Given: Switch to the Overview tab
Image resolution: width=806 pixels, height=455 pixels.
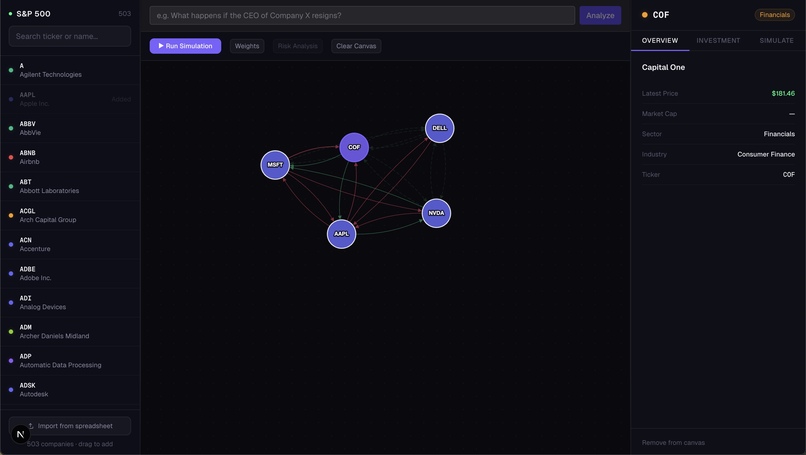Looking at the screenshot, I should pos(660,41).
